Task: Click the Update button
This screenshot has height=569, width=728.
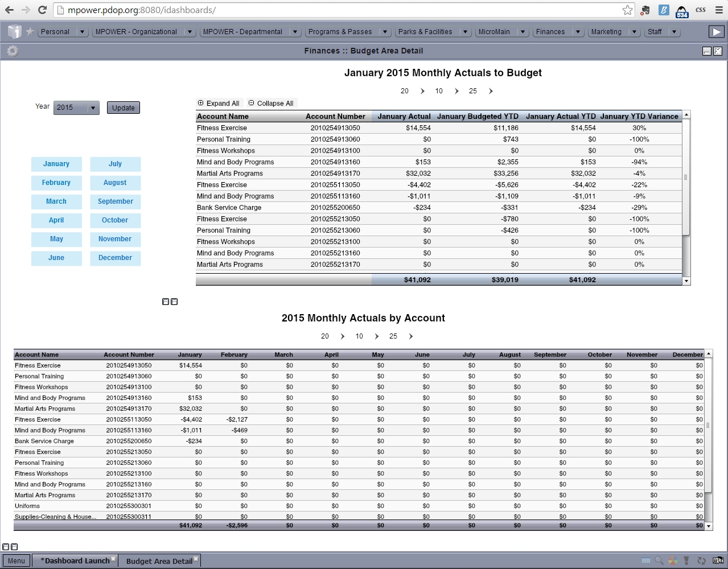Action: pyautogui.click(x=124, y=108)
